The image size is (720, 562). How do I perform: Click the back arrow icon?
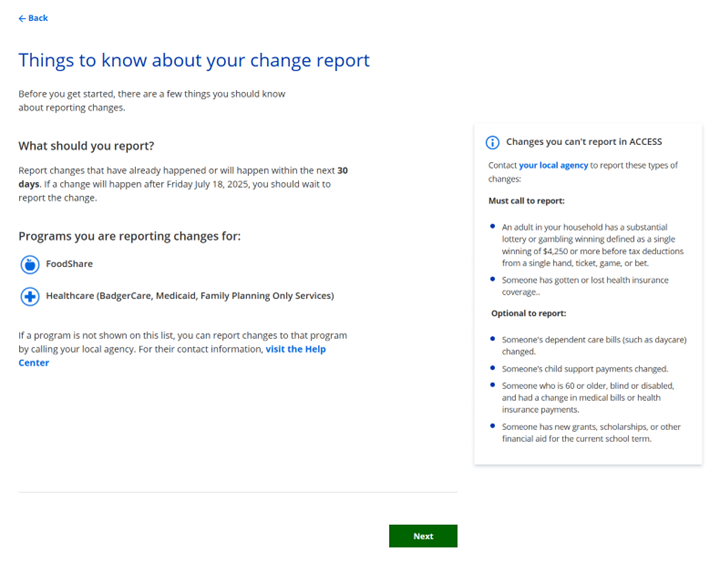pos(22,18)
